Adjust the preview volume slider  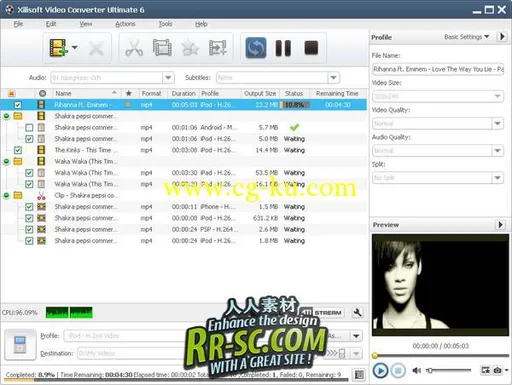[x=449, y=370]
